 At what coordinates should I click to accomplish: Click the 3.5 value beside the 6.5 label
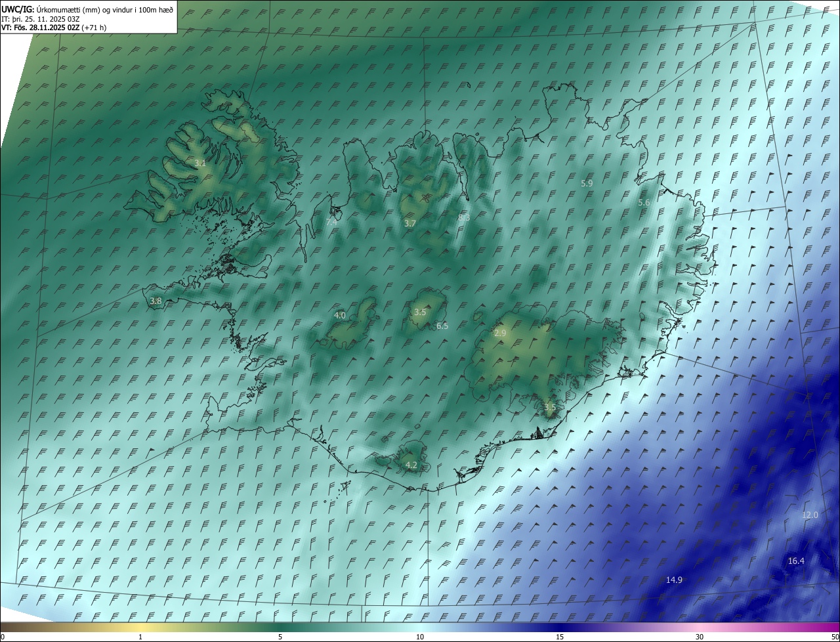(421, 312)
